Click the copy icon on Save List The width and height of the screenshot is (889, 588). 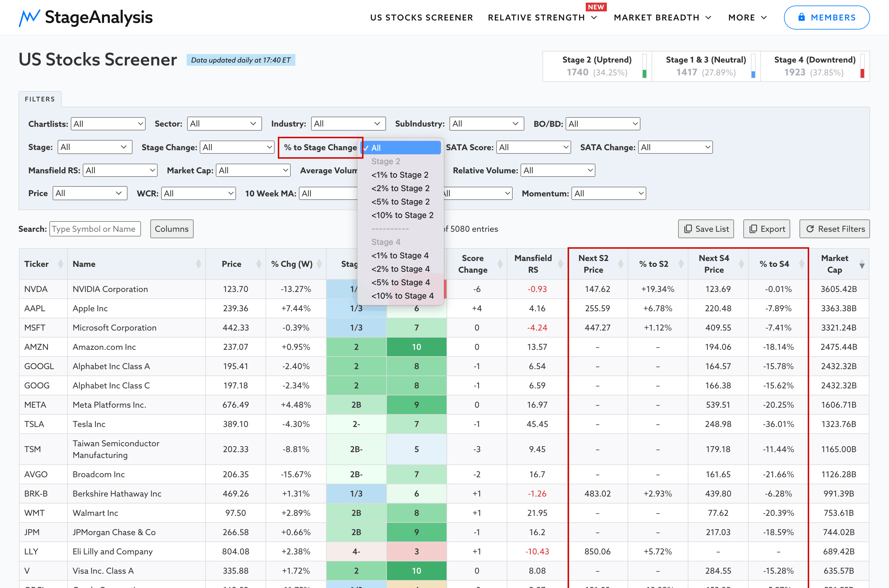[x=688, y=229]
